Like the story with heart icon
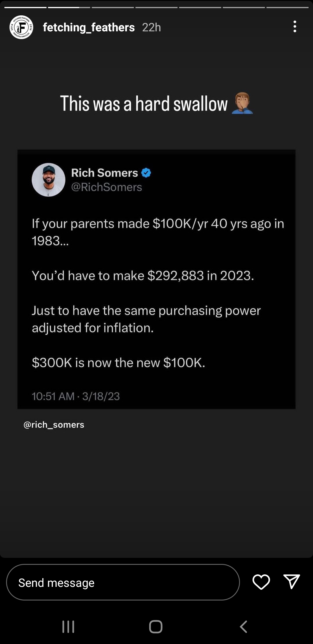Viewport: 313px width, 644px height. (261, 582)
